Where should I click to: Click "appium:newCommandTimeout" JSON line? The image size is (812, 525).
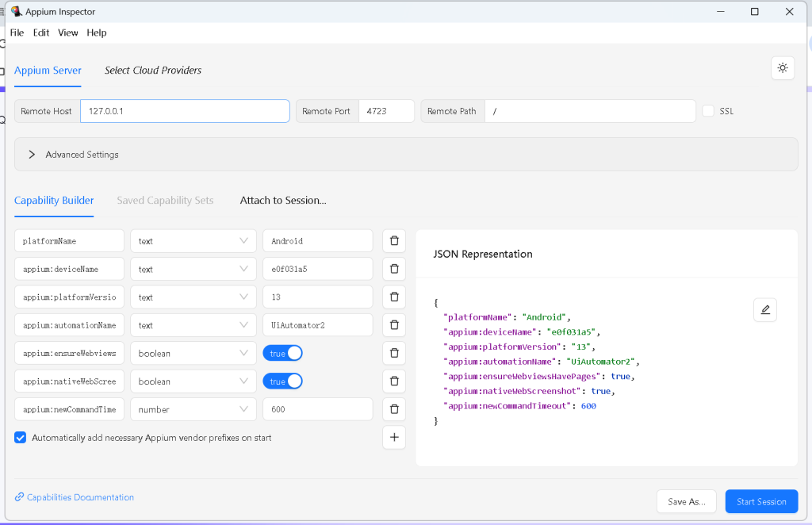[x=519, y=406]
